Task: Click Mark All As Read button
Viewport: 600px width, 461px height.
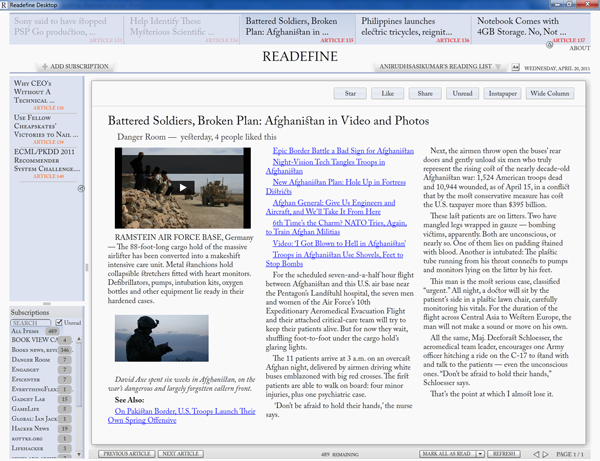Action: (x=448, y=454)
